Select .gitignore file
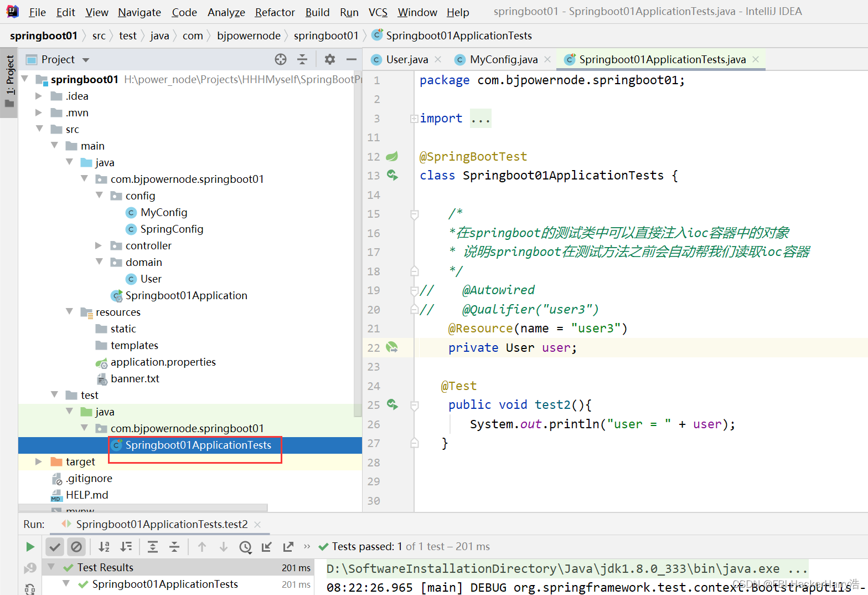Screen dimensions: 868x595 (89, 479)
